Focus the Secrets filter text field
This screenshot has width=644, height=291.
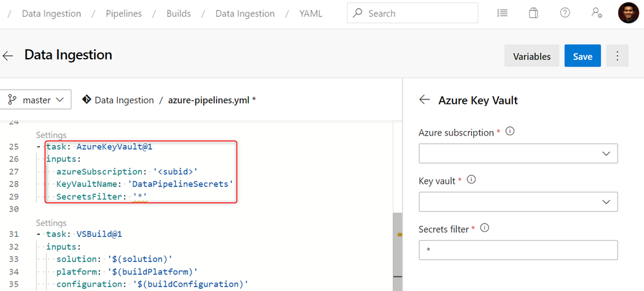click(x=518, y=250)
